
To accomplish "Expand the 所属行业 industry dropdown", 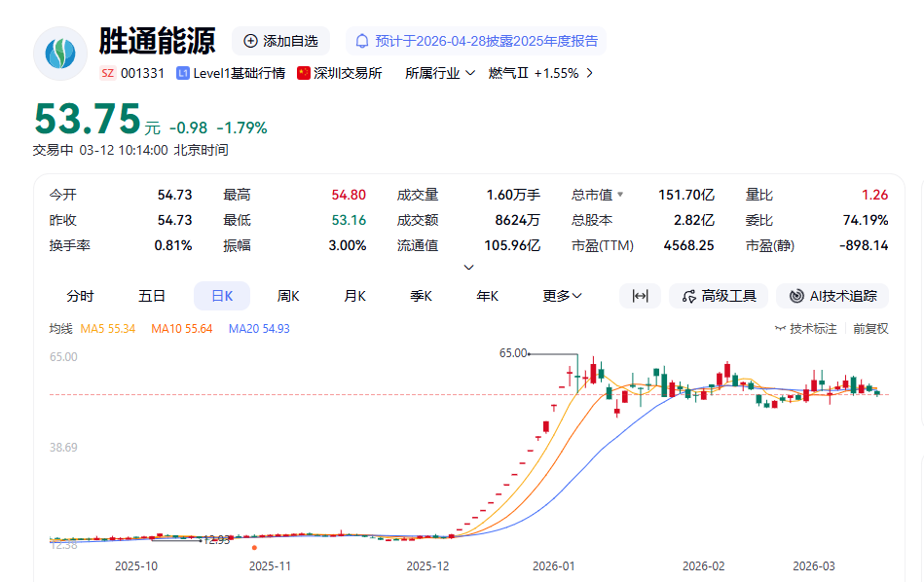I will 440,73.
